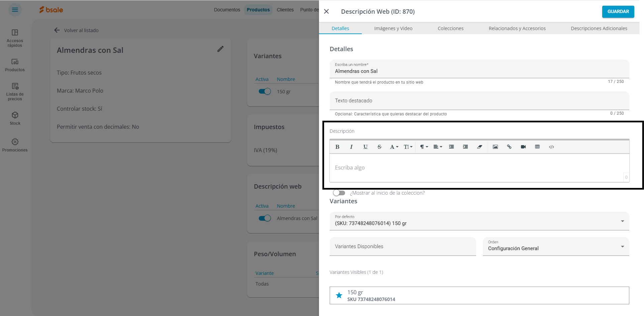Open Listas de precios in sidebar
Viewport: 644px width, 316px height.
pos(15,92)
